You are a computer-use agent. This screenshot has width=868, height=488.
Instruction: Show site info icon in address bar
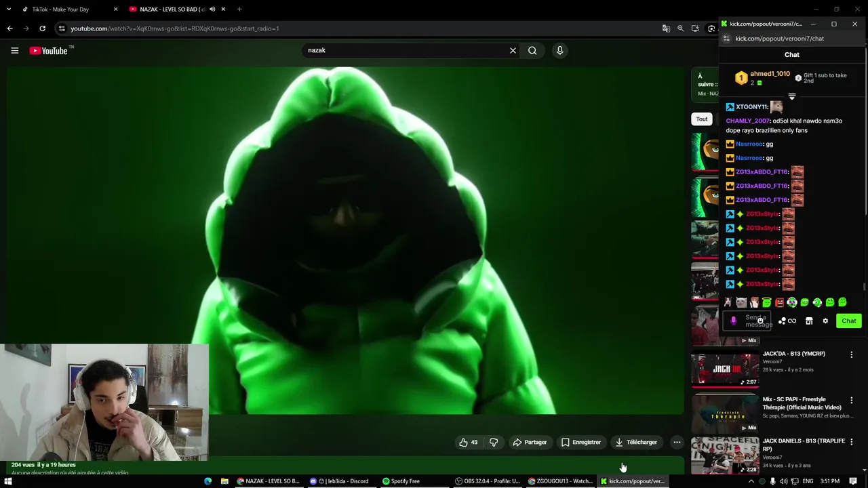62,28
